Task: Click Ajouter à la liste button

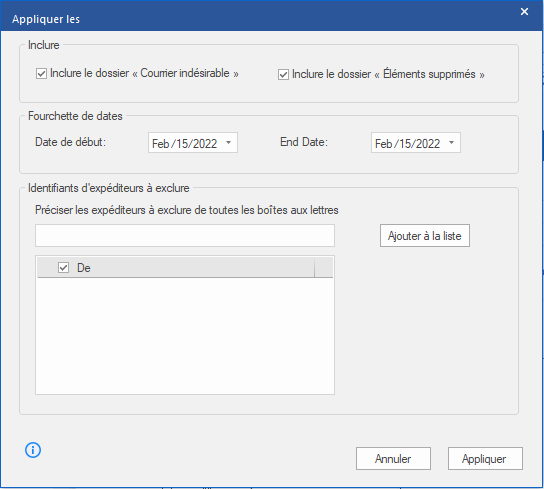Action: 425,236
